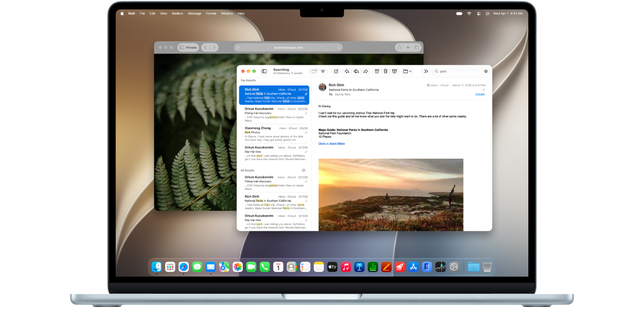
Task: Open the Move to folder dropdown
Action: pos(407,71)
